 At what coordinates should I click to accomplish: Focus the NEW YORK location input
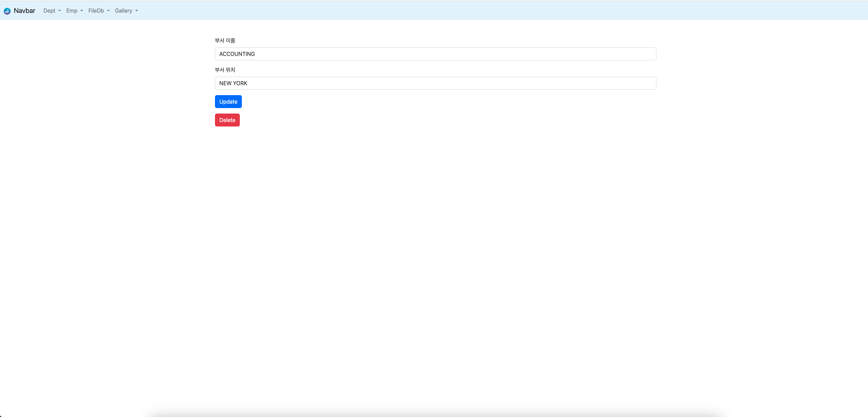435,83
